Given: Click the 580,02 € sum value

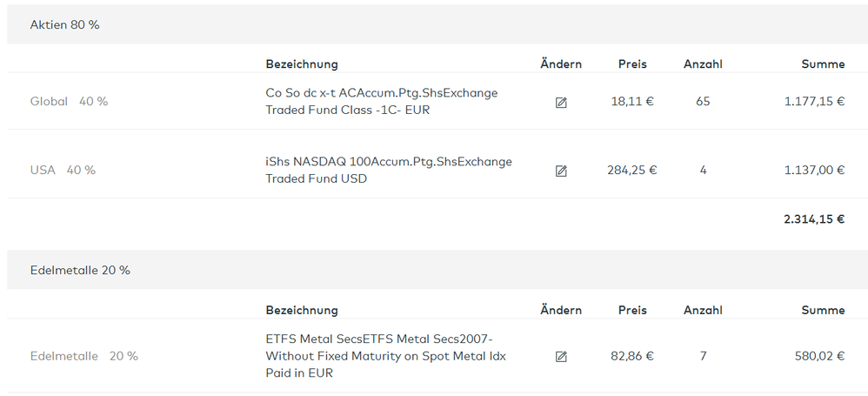Looking at the screenshot, I should pyautogui.click(x=819, y=356).
